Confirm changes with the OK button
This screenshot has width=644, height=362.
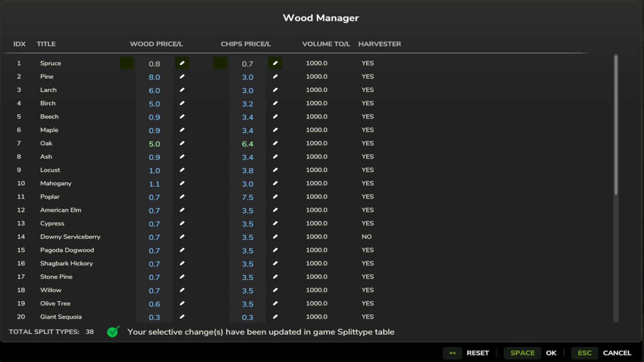click(551, 353)
